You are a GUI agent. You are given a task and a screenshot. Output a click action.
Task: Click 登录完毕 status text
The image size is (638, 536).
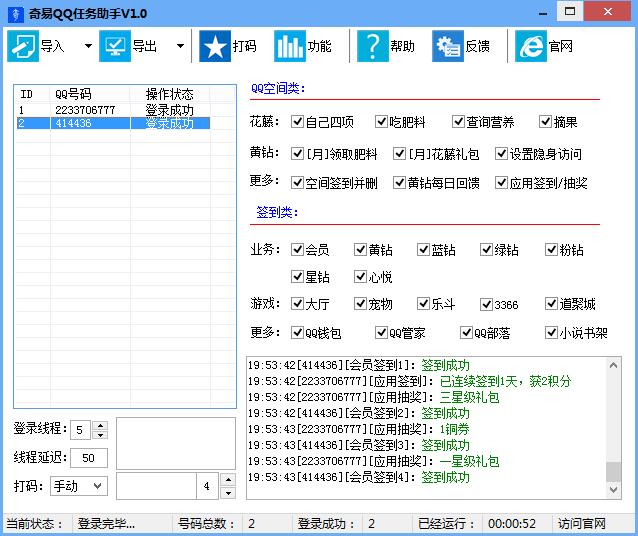[x=106, y=523]
